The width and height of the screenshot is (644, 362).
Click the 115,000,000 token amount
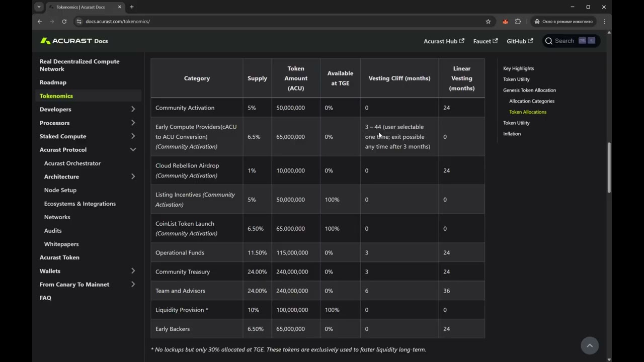click(x=292, y=252)
